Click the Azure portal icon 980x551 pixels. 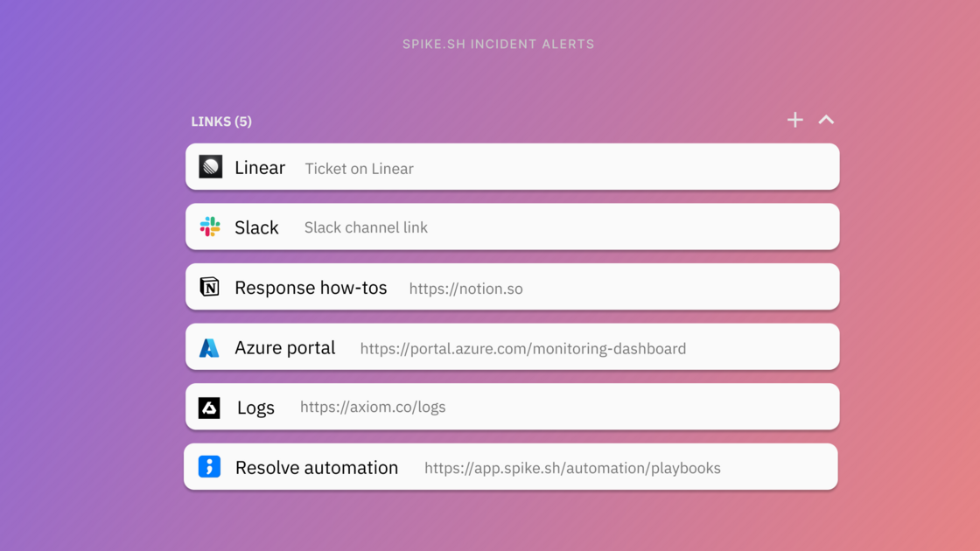pyautogui.click(x=210, y=347)
